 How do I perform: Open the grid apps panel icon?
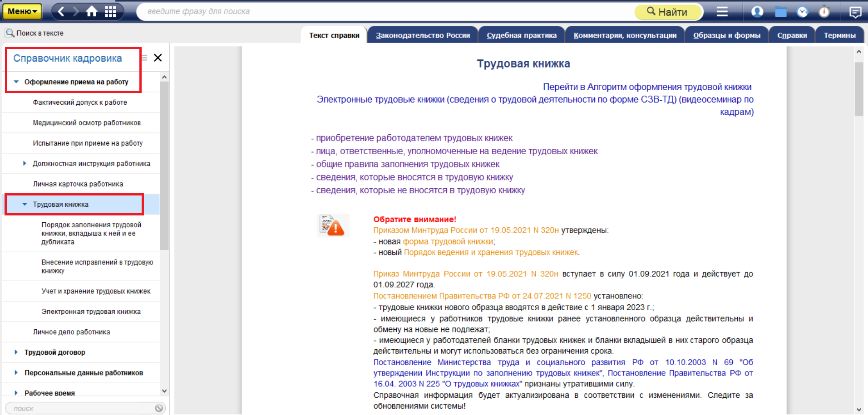[x=110, y=11]
